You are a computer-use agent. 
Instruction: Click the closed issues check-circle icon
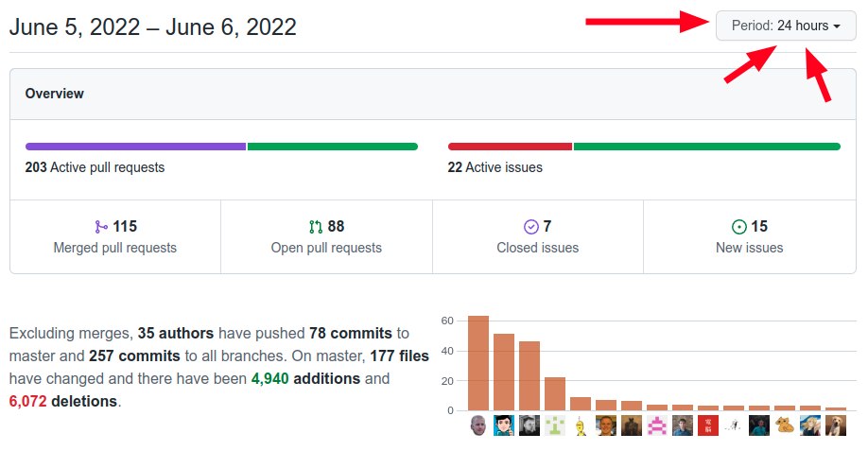click(530, 227)
